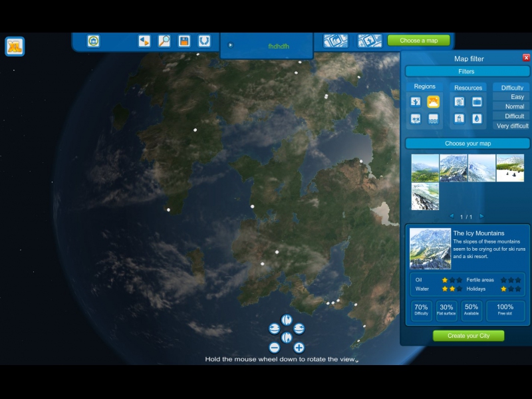Go to previous map page arrow
The image size is (532, 399).
coord(452,216)
